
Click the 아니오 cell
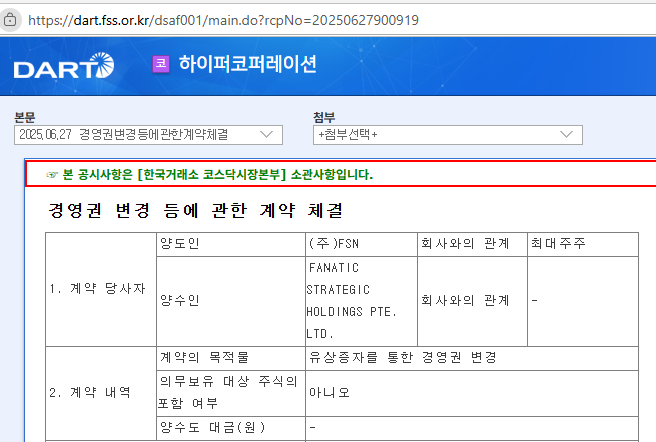(x=472, y=393)
